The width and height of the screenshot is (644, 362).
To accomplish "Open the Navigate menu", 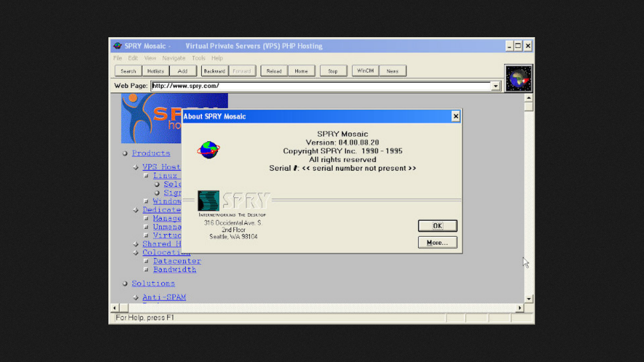I will (174, 58).
